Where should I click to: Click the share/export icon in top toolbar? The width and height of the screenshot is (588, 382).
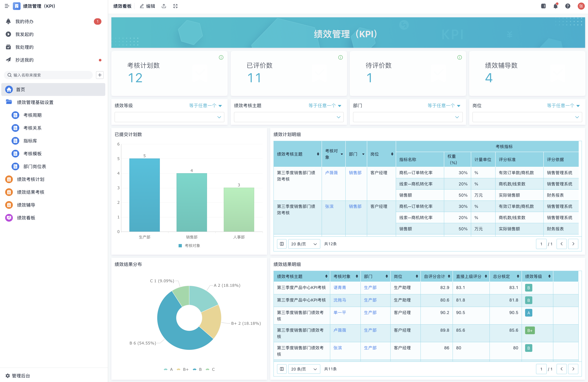click(164, 6)
